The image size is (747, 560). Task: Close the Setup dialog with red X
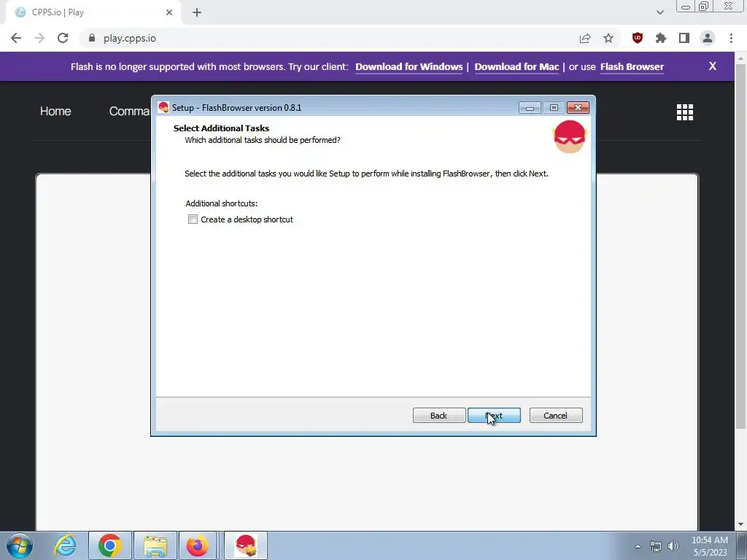click(578, 108)
